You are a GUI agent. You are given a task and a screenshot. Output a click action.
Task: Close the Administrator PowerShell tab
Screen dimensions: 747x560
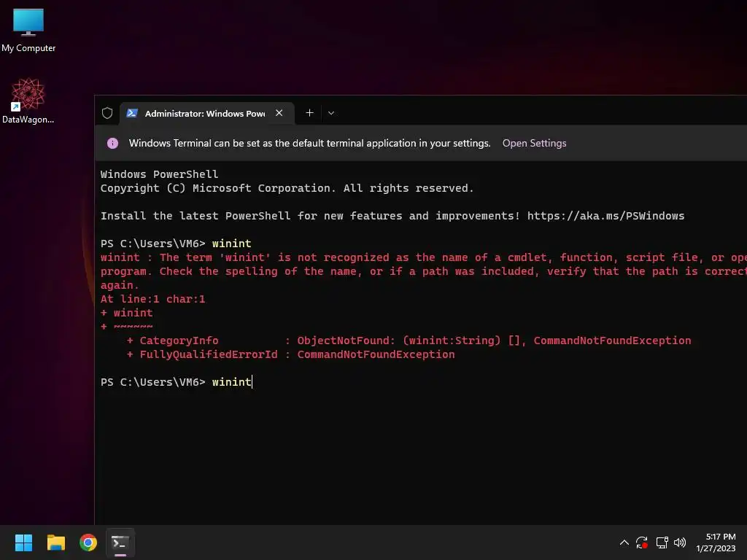pos(279,113)
